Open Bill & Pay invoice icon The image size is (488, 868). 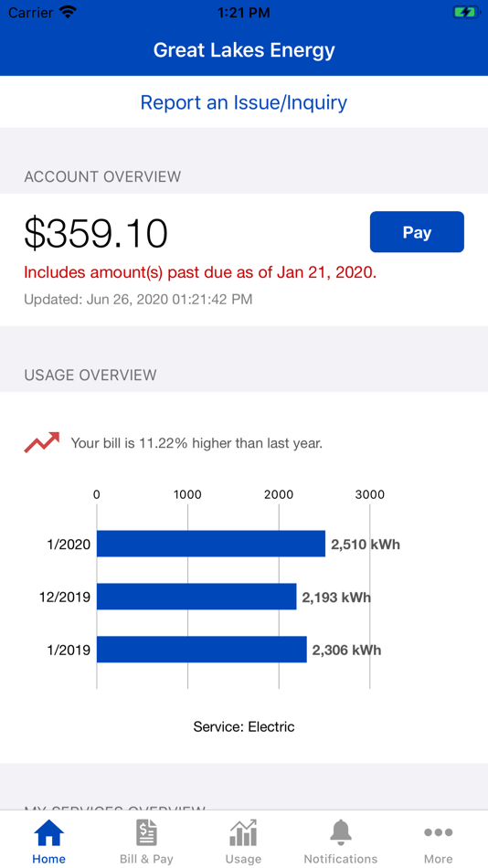pyautogui.click(x=146, y=832)
